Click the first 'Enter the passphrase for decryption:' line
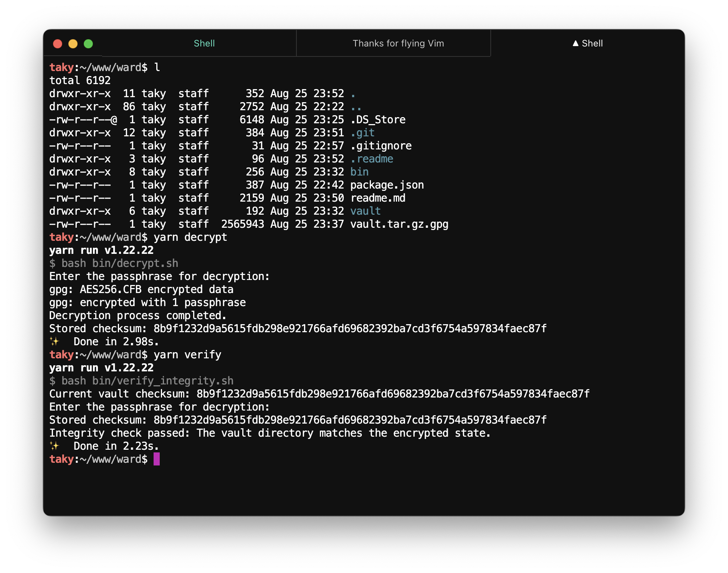Viewport: 728px width, 573px height. (x=159, y=276)
